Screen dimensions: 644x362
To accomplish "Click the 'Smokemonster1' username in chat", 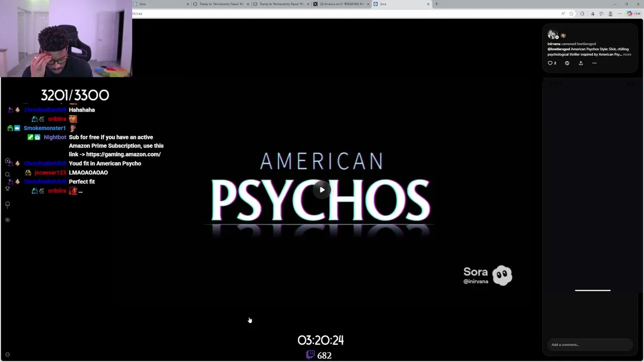I will pos(45,128).
